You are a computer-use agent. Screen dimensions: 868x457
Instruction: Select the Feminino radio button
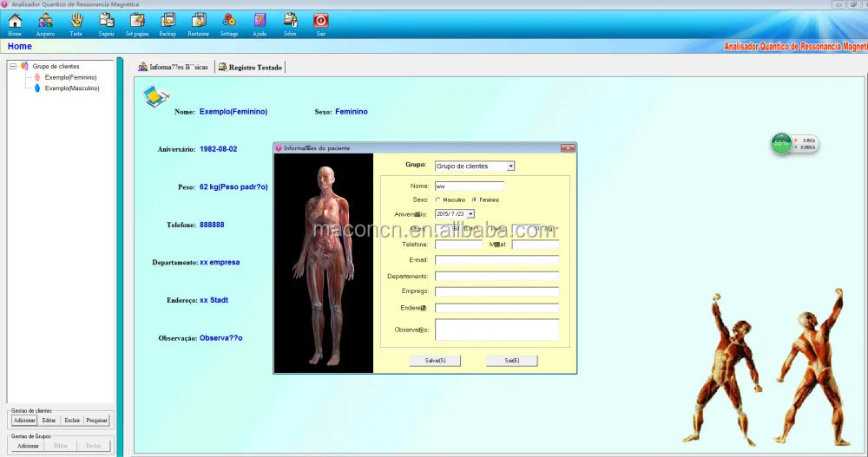pyautogui.click(x=475, y=199)
